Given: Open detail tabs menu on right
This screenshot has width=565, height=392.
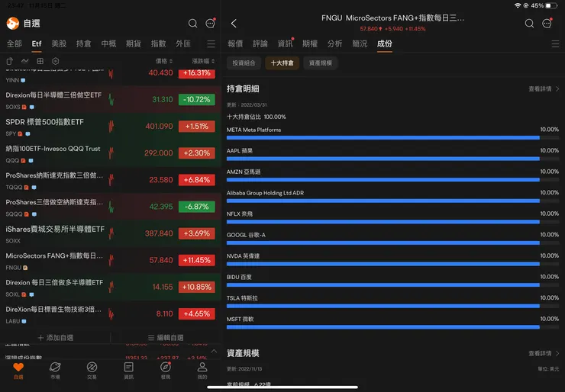Looking at the screenshot, I should point(555,44).
